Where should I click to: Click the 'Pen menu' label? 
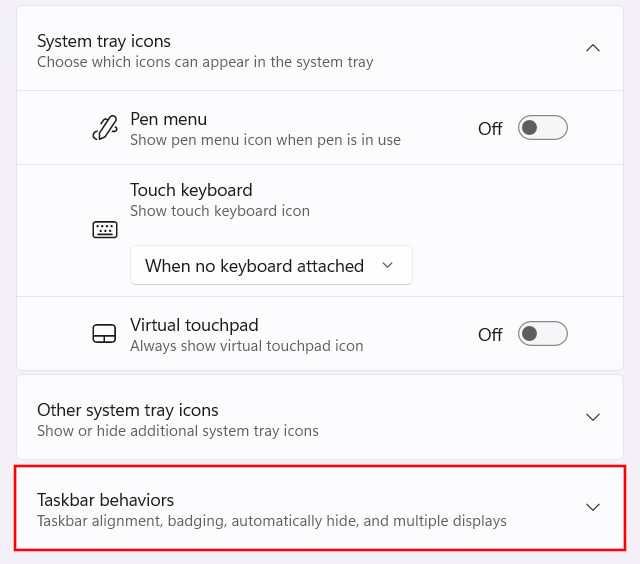169,119
